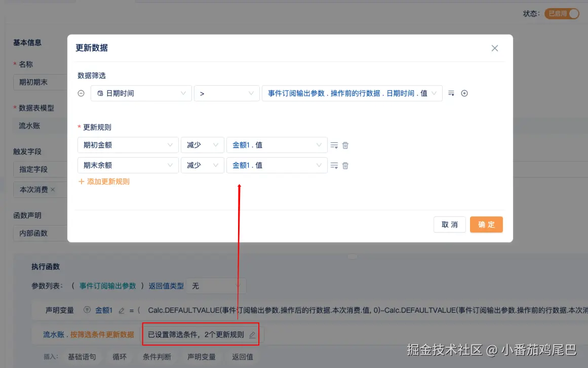
Task: Add a new filter condition with the plus icon
Action: tap(464, 93)
